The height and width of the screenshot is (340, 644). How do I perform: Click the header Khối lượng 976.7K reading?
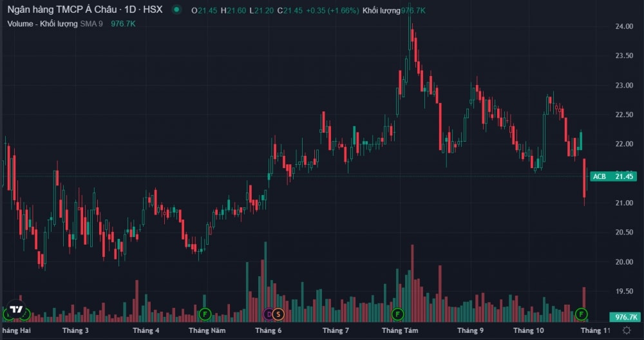[394, 11]
